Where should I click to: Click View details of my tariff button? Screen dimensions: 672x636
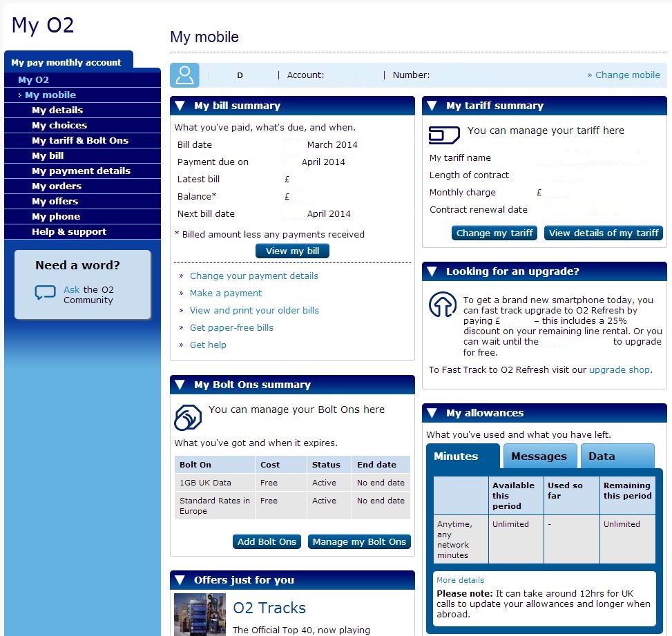click(x=604, y=233)
